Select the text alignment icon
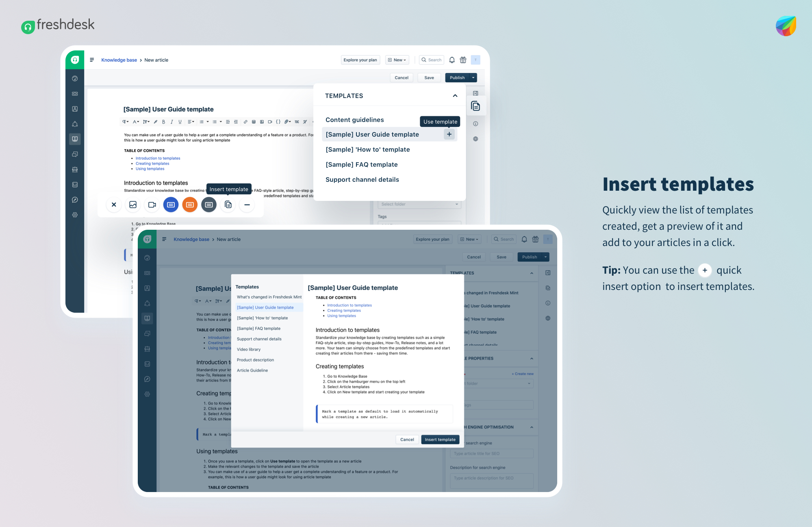This screenshot has height=527, width=812. (190, 121)
